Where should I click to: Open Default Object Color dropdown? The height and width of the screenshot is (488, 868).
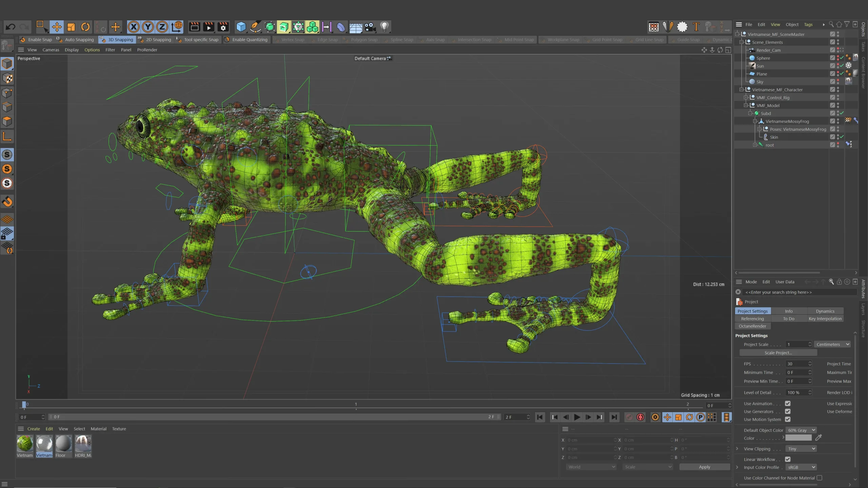801,430
